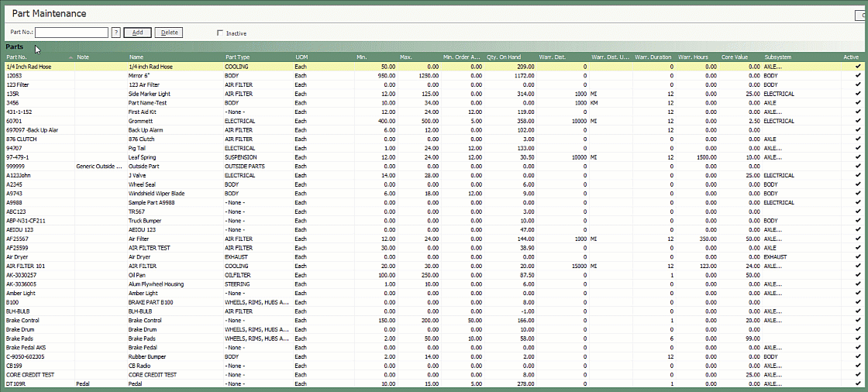The image size is (868, 392).
Task: Click the Core Value column header
Action: [x=734, y=57]
